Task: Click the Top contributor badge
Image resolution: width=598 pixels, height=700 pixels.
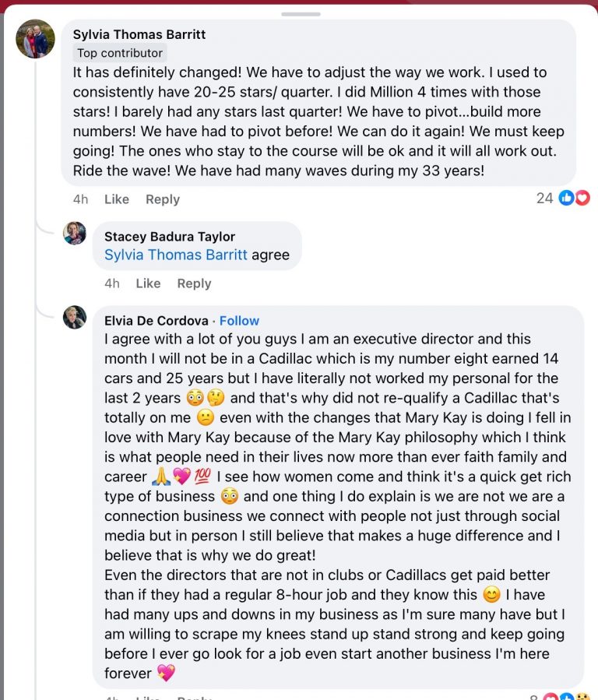Action: pos(118,53)
